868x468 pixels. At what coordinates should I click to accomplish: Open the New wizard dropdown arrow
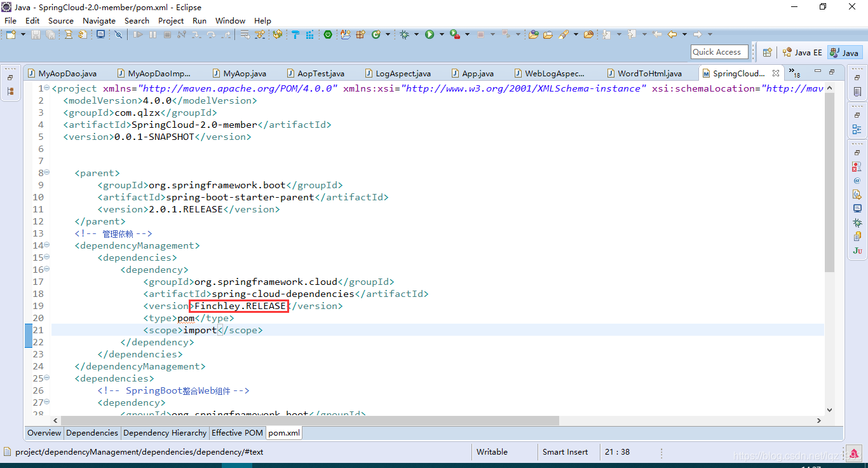point(23,34)
